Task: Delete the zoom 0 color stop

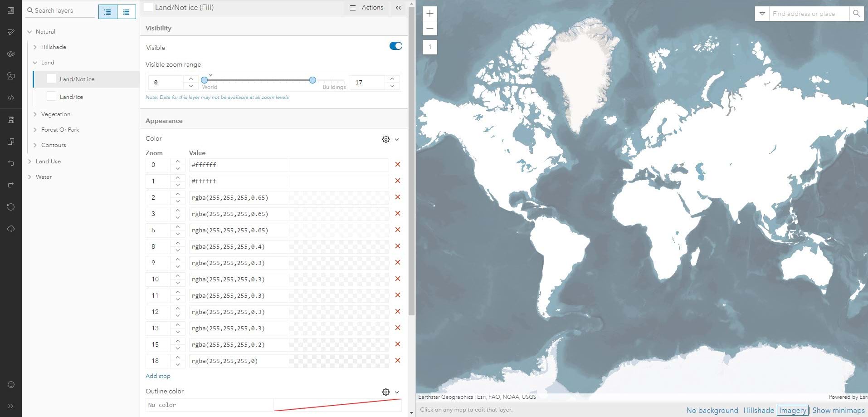Action: click(398, 165)
